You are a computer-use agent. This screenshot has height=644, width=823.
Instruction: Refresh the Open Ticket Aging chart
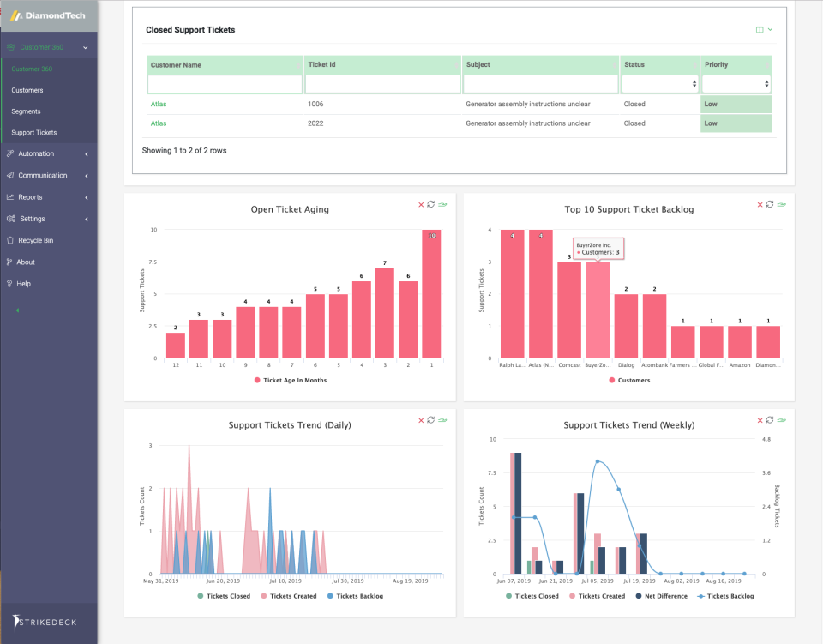(x=431, y=204)
